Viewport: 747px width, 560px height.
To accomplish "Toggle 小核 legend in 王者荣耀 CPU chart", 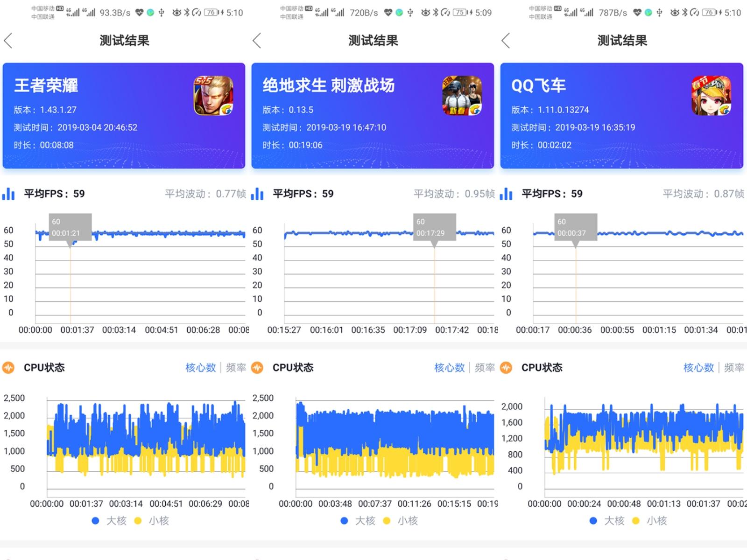I will tap(152, 521).
